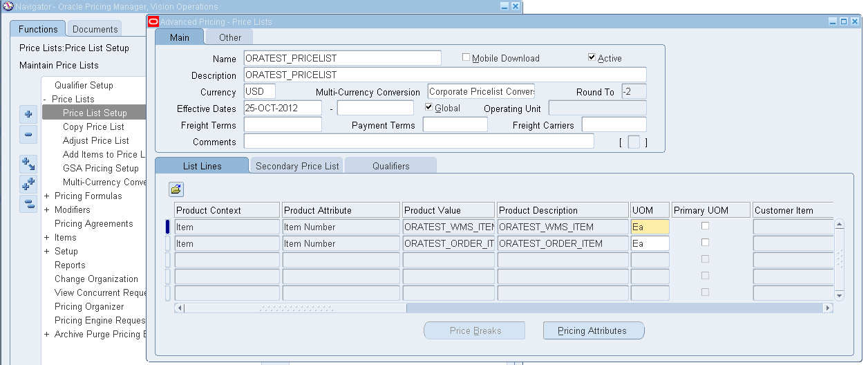This screenshot has height=365, width=868.
Task: Click ORATEST_WMS_ITEM Product Description cell
Action: tap(563, 227)
